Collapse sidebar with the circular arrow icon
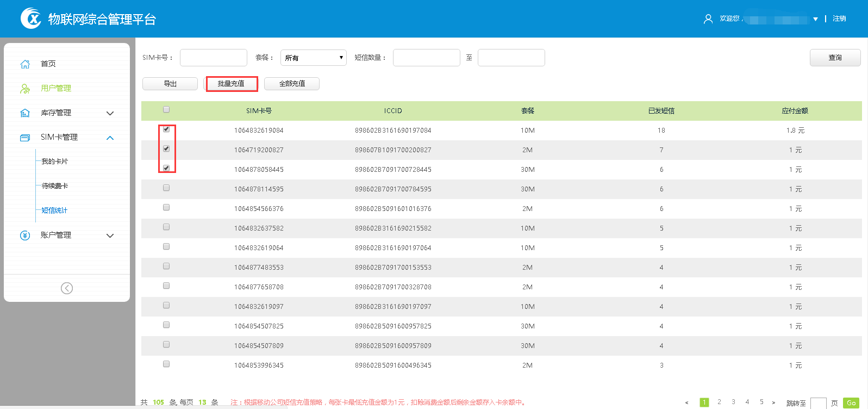Screen dimensions: 868x409 tap(67, 288)
